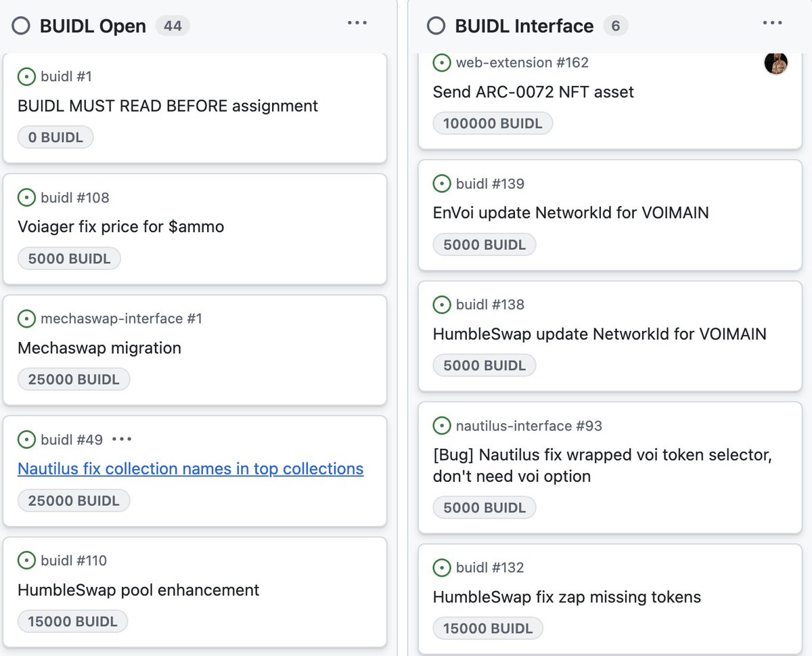Click the open issue icon on buidl #139

click(x=442, y=183)
